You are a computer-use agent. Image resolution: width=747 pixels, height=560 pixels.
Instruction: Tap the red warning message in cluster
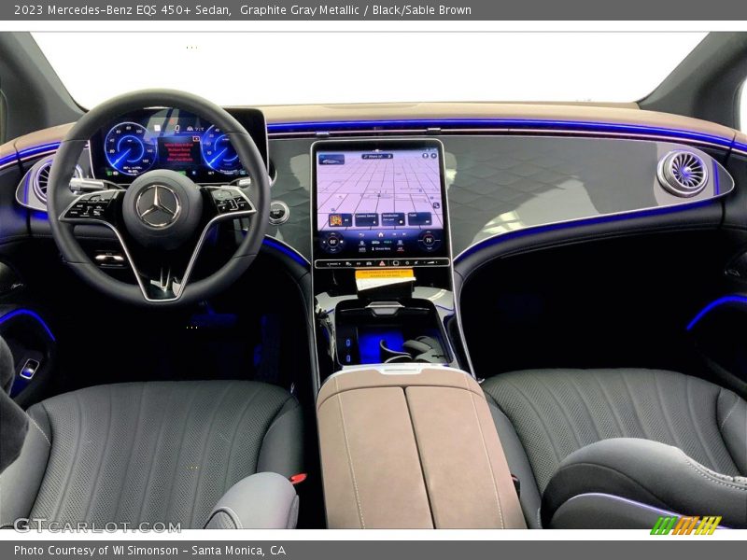coord(178,152)
